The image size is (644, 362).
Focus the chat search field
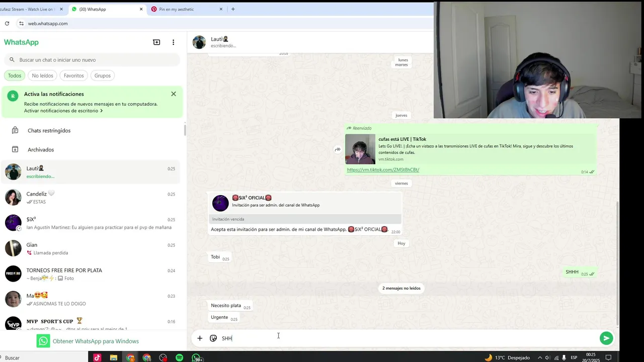[x=92, y=60]
